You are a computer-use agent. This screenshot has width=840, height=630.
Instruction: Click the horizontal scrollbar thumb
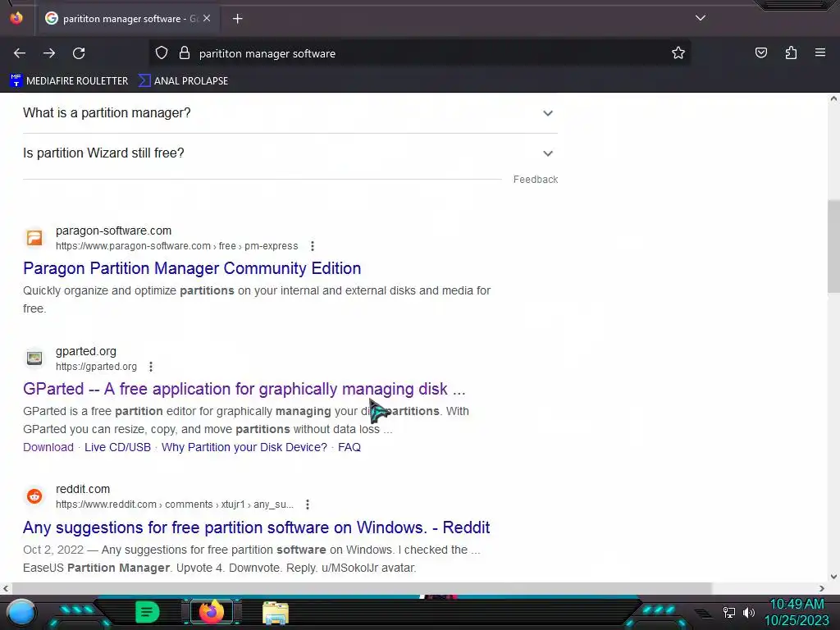(x=361, y=589)
